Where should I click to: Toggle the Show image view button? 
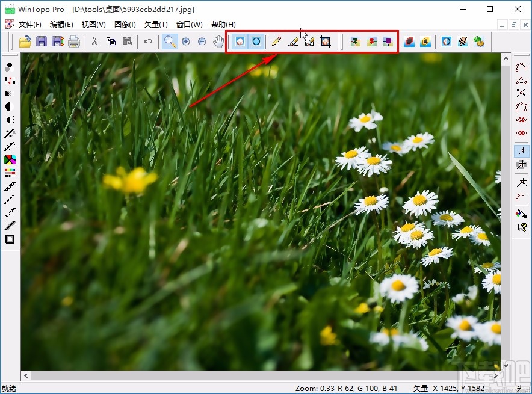pos(240,42)
